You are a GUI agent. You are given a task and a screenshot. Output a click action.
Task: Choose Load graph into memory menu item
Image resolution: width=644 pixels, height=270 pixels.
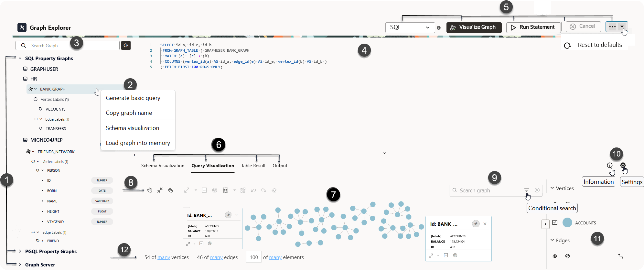coord(138,143)
